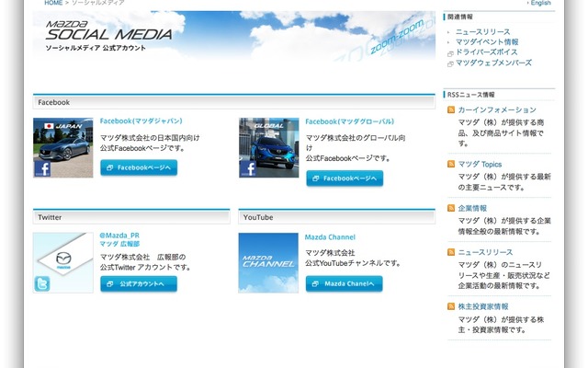Click Facebookページへ button for Mazda Japan

click(139, 167)
